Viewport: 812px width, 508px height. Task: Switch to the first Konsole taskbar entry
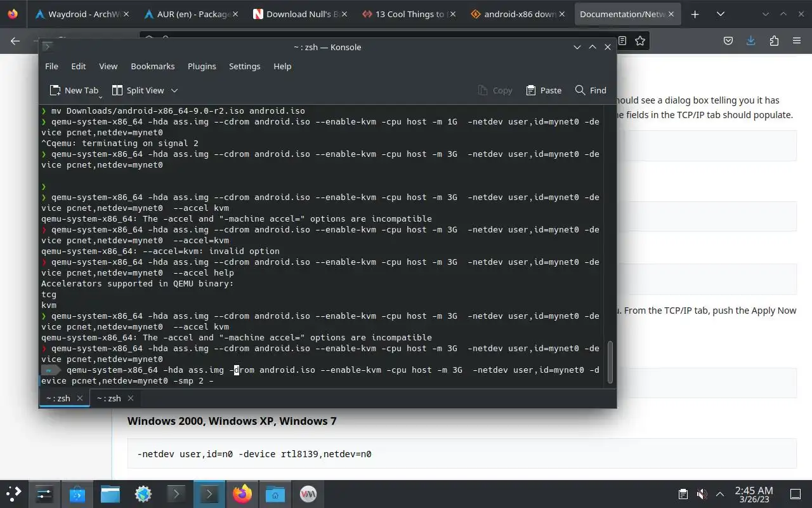(176, 494)
